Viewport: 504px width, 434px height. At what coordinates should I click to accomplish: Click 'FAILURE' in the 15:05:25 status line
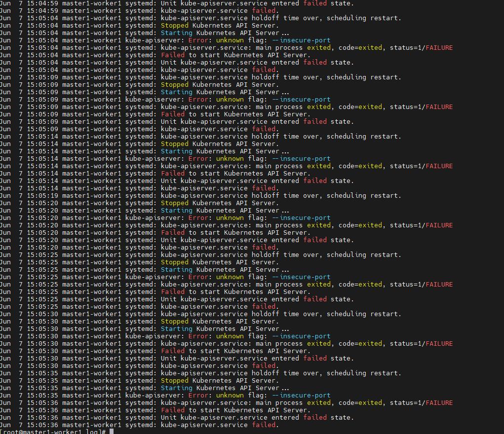439,284
